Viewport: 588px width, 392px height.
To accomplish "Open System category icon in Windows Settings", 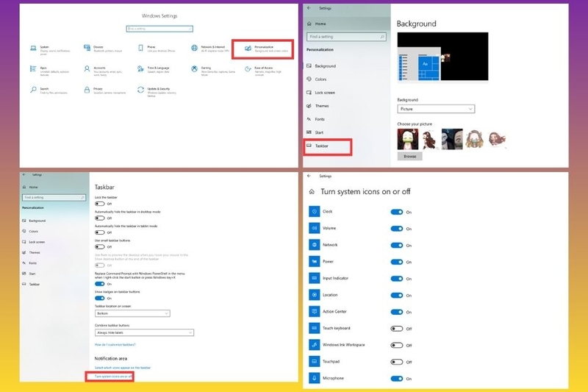I will pos(33,48).
